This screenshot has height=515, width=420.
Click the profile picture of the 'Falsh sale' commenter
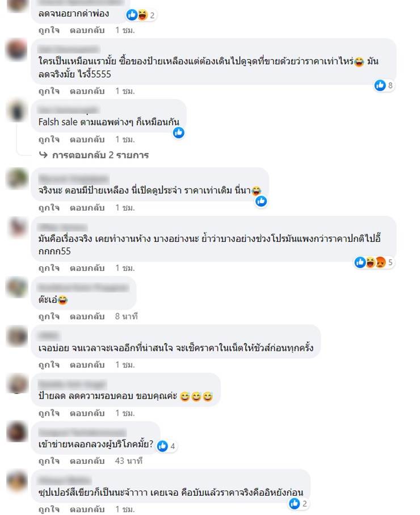pyautogui.click(x=17, y=111)
